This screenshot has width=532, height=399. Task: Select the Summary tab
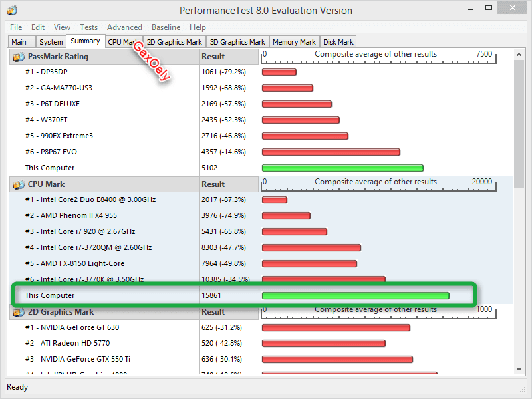(x=86, y=41)
